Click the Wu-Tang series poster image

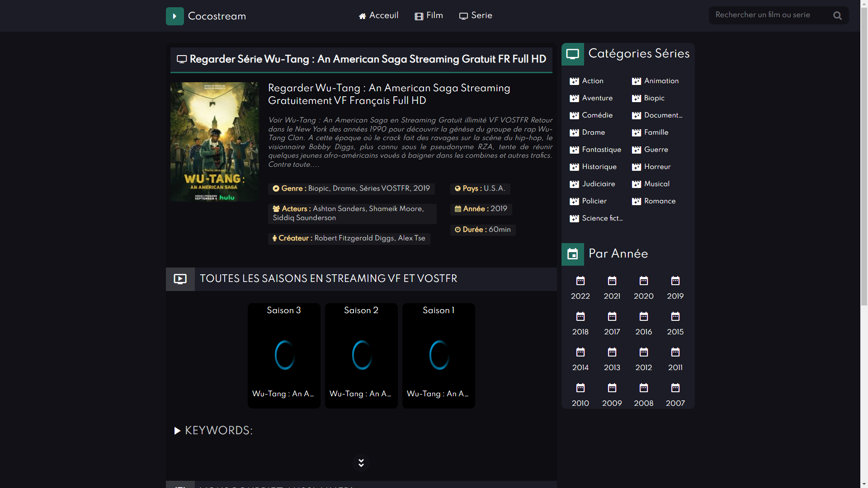pos(214,142)
